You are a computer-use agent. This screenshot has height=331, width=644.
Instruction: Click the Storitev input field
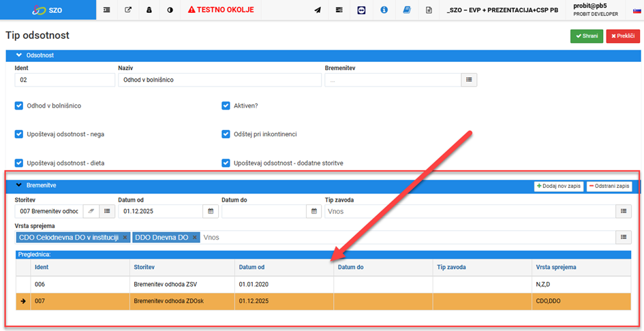[x=49, y=211]
